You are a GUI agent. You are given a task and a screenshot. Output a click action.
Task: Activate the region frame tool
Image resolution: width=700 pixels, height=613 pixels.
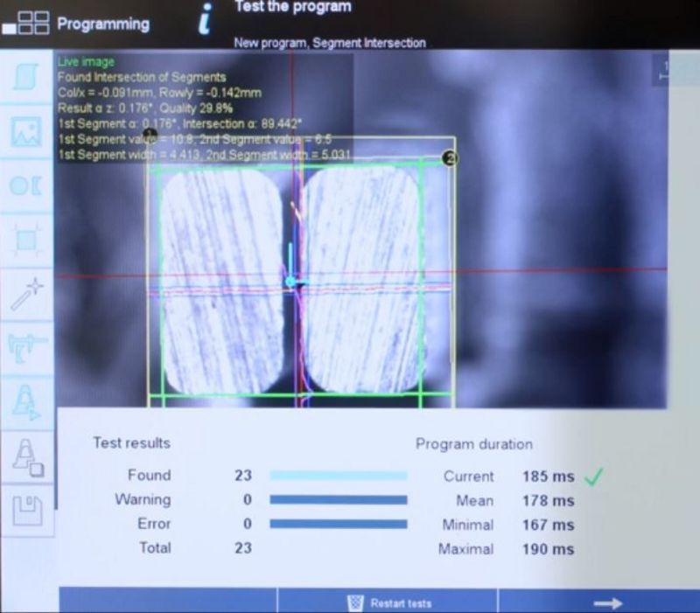[26, 240]
